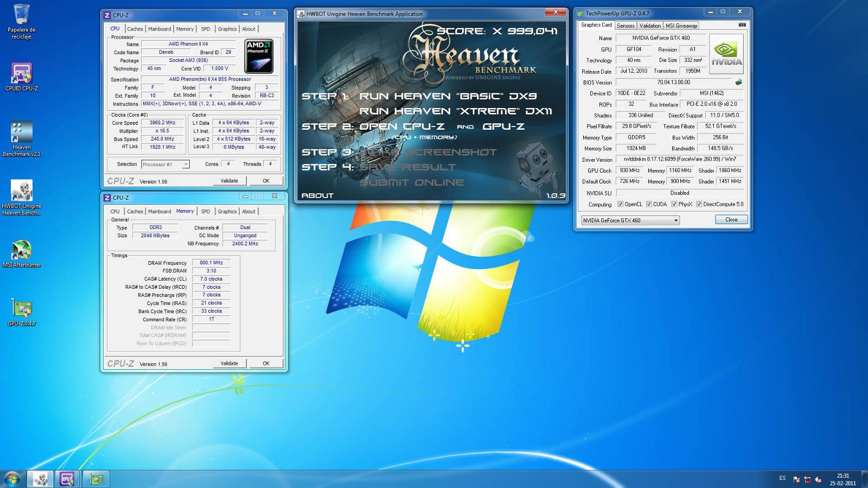Click the AMD Phenom II logo in CPU-Z

pyautogui.click(x=259, y=56)
